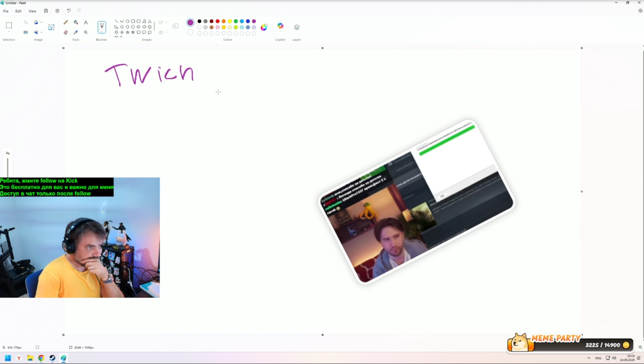Expand the Rotate dropdown arrow
Screen dimensions: 644x364
point(41,23)
